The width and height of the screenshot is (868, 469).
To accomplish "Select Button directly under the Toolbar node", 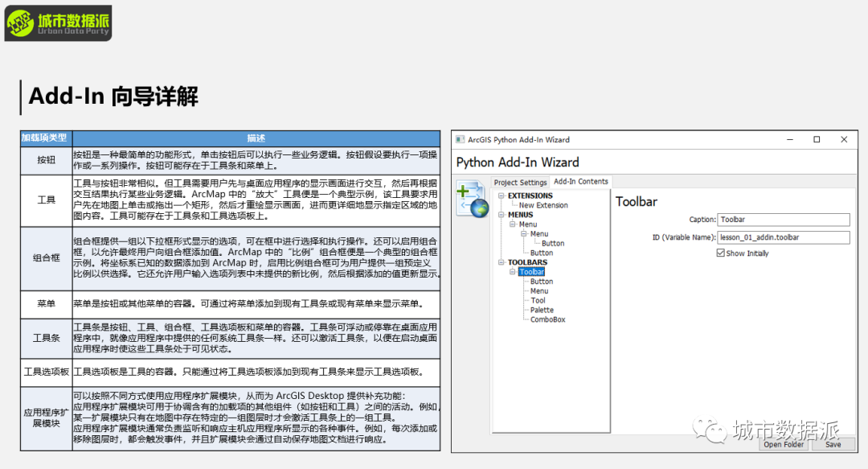I will click(542, 282).
